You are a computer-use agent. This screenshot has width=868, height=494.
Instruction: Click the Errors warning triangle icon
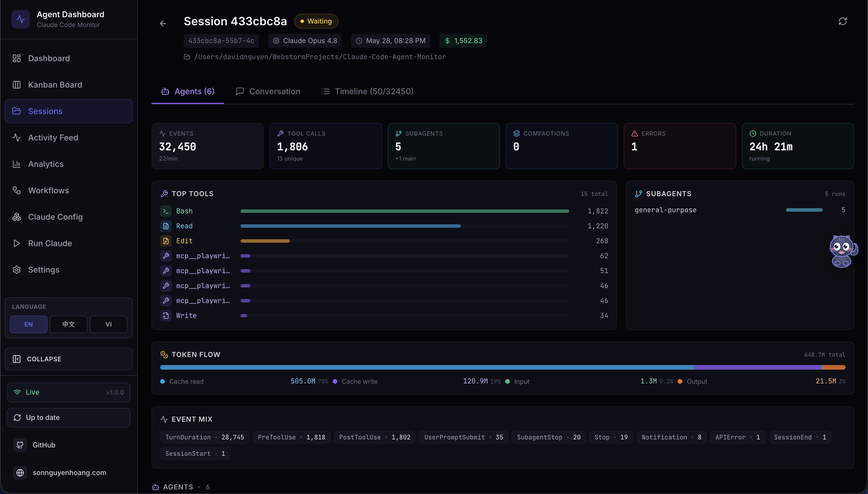coord(634,134)
